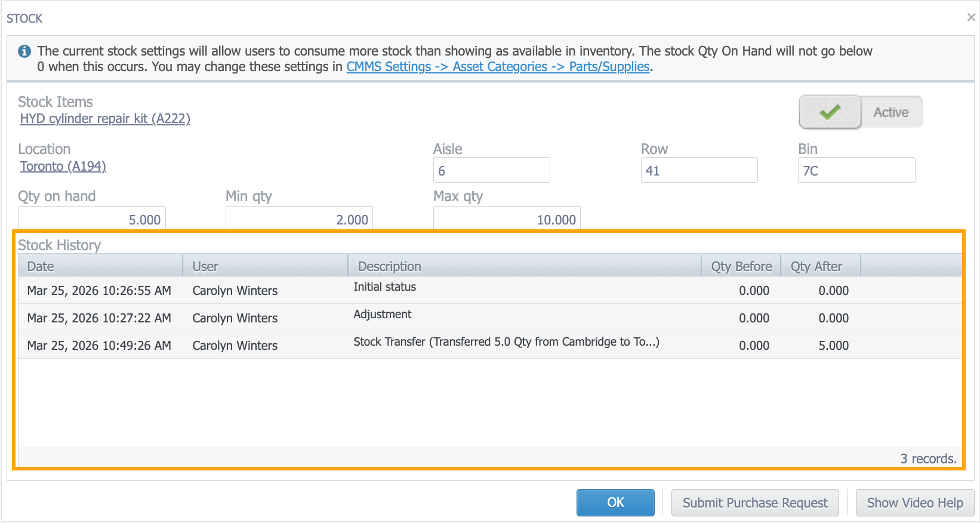The height and width of the screenshot is (523, 980).
Task: Click Submit Purchase Request button
Action: coord(755,503)
